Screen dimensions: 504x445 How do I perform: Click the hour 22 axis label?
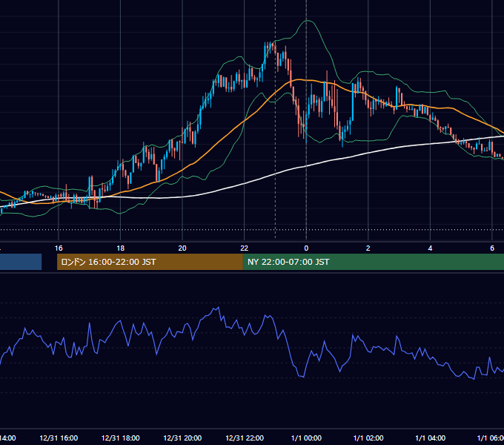[x=245, y=248]
